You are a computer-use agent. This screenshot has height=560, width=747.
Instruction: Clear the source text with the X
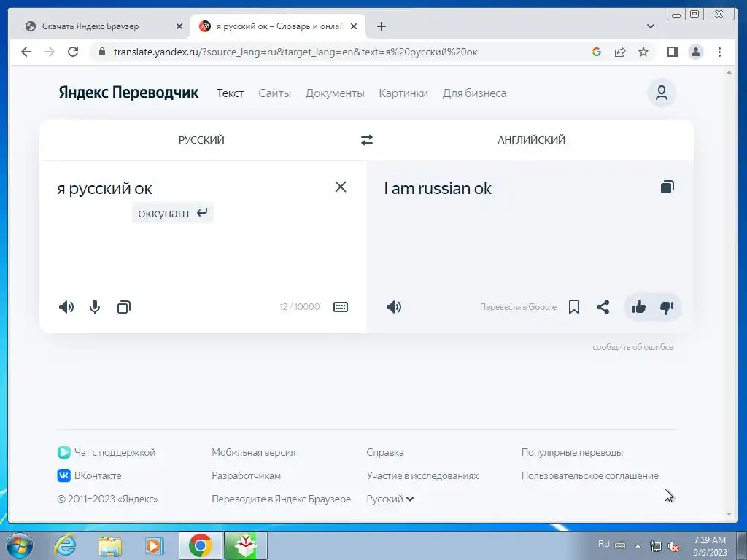tap(341, 187)
